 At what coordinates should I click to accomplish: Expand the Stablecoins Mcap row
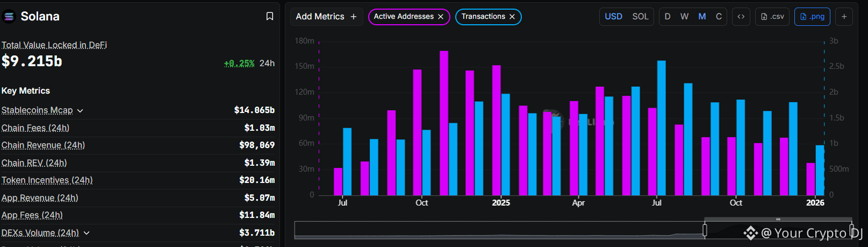80,111
